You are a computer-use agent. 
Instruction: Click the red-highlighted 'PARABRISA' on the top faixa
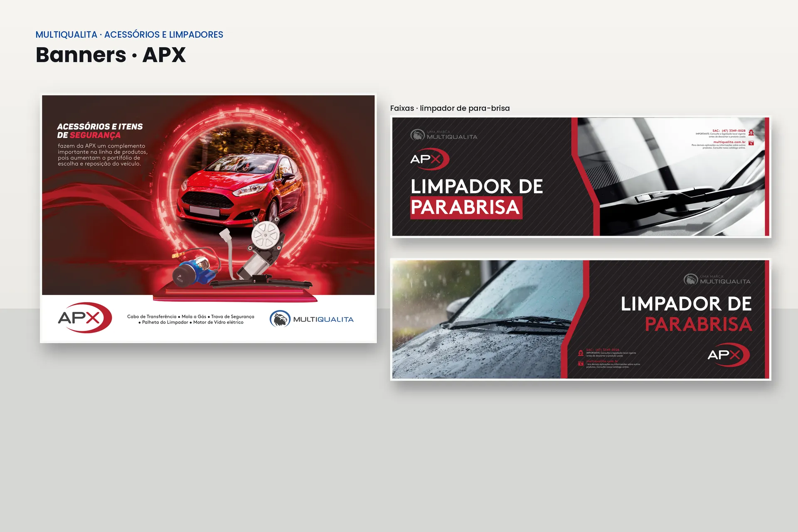click(x=465, y=207)
